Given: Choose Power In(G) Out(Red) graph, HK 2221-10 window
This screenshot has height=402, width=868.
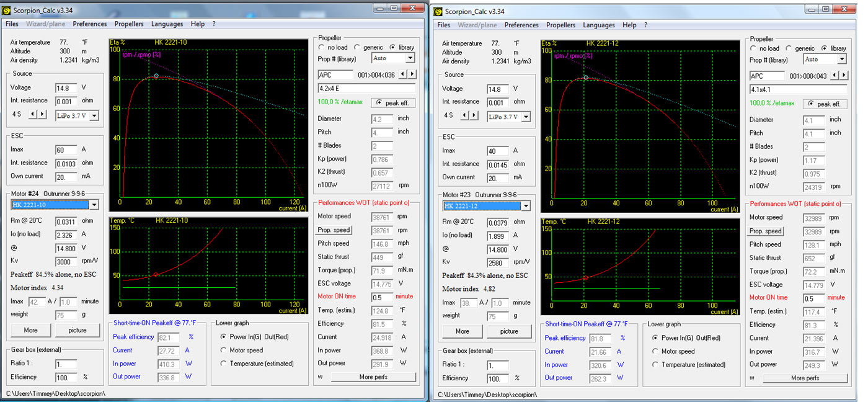Looking at the screenshot, I should (224, 337).
